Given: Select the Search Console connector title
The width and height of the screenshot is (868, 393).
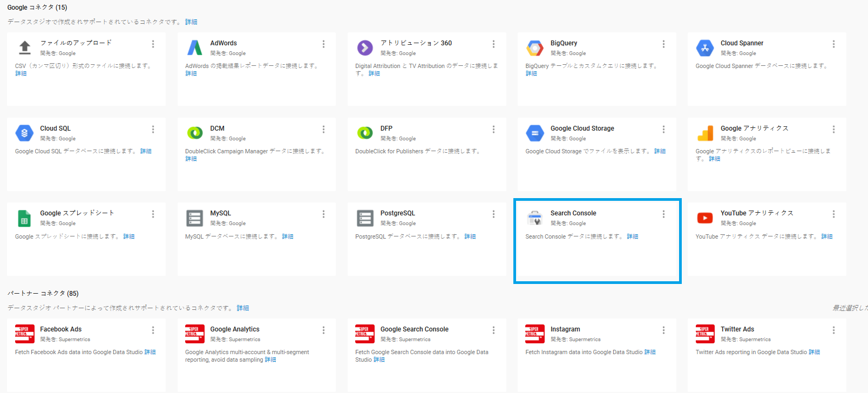Looking at the screenshot, I should click(573, 213).
